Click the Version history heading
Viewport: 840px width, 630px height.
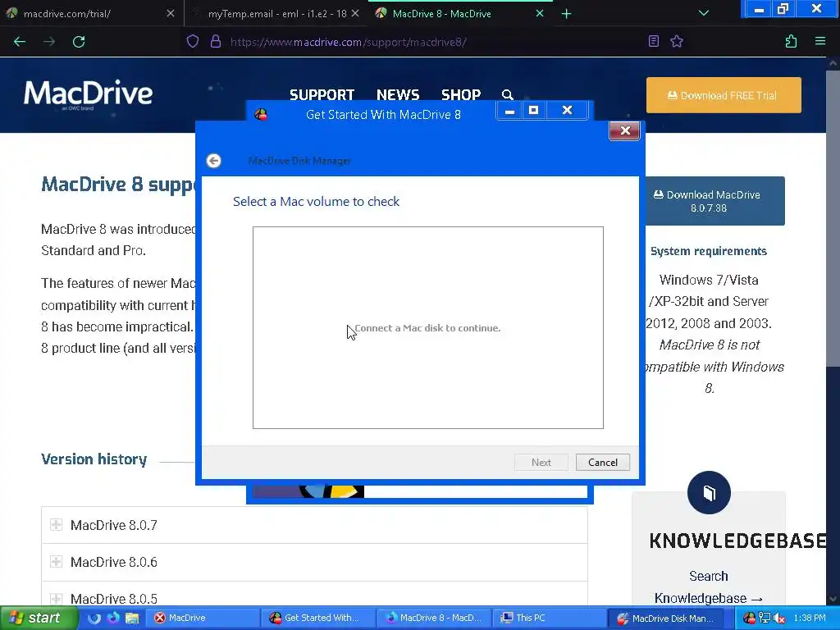pos(94,459)
